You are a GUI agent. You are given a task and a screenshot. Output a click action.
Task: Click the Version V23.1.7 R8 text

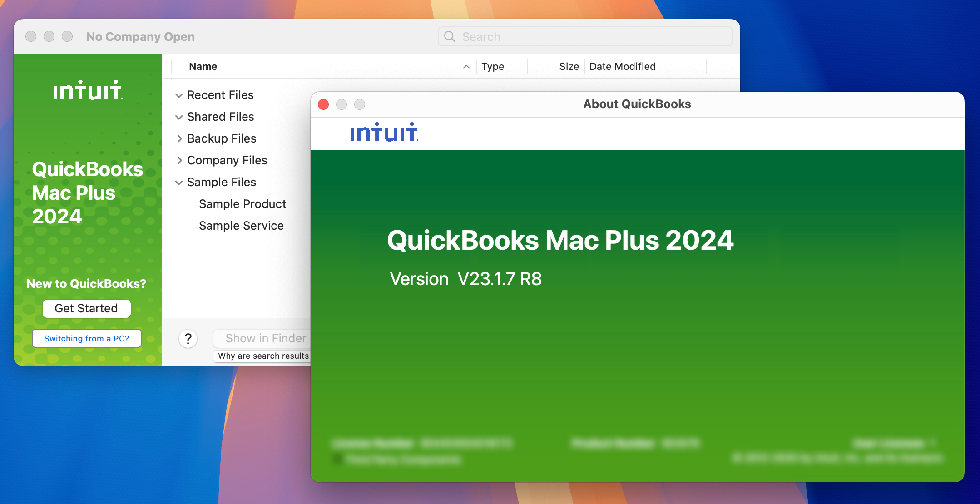(466, 279)
